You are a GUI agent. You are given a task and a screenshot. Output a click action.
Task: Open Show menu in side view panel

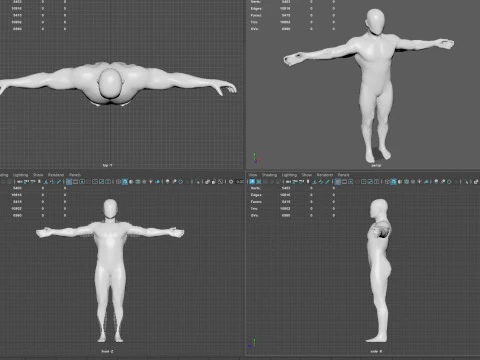coord(307,175)
